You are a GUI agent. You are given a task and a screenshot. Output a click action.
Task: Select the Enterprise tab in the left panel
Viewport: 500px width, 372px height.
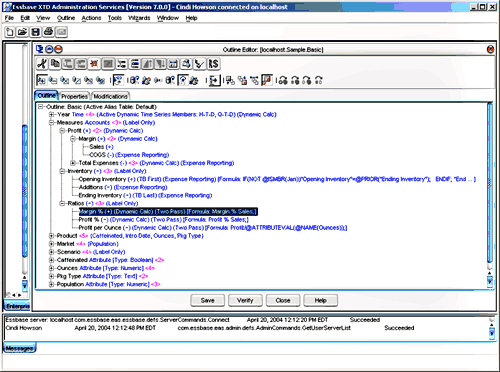click(17, 306)
